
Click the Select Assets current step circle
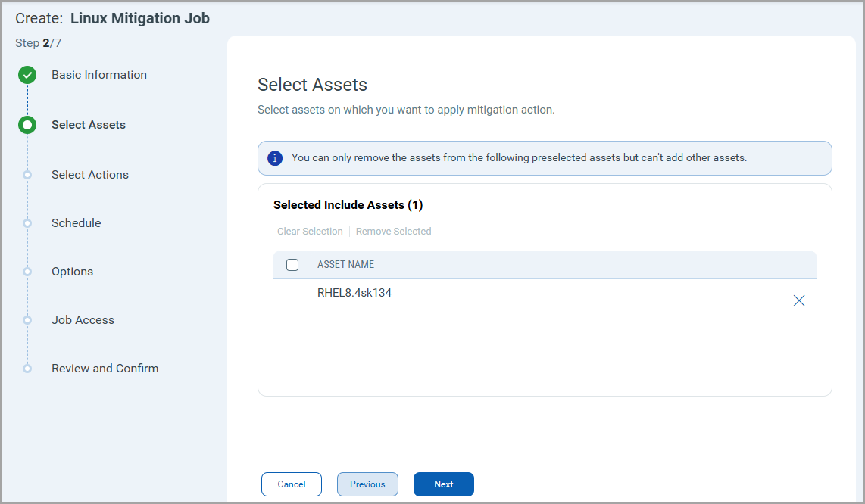(x=27, y=125)
